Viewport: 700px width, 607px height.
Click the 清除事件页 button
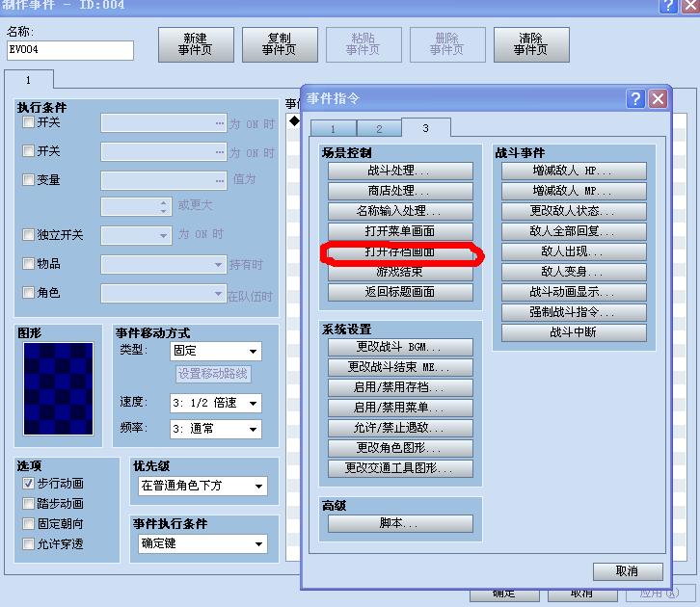[531, 44]
